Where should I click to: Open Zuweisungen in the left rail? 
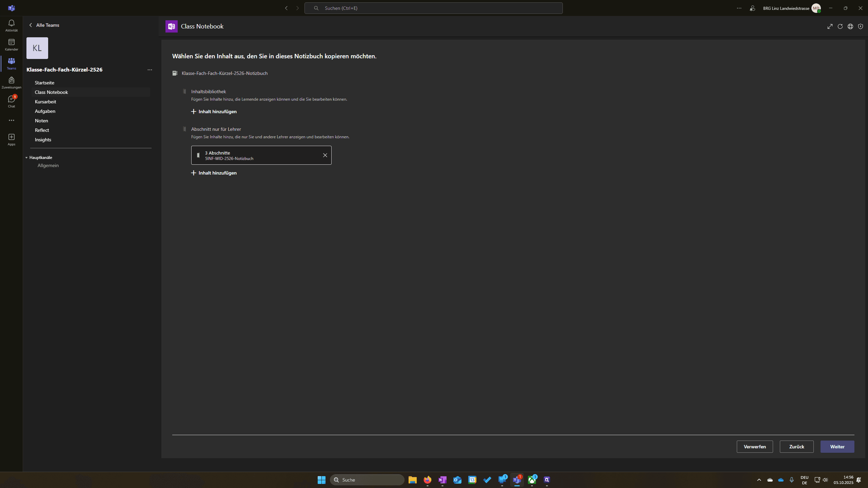pos(11,82)
